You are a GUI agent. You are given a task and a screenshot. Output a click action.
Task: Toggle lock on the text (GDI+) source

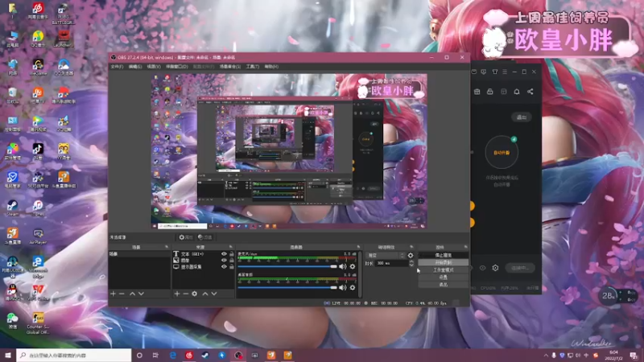tap(232, 254)
